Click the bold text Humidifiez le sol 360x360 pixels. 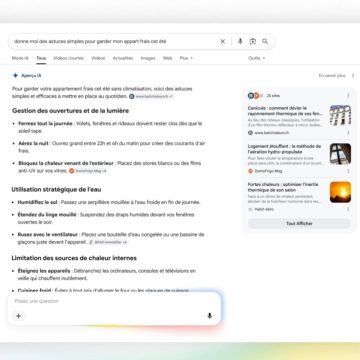(x=37, y=202)
